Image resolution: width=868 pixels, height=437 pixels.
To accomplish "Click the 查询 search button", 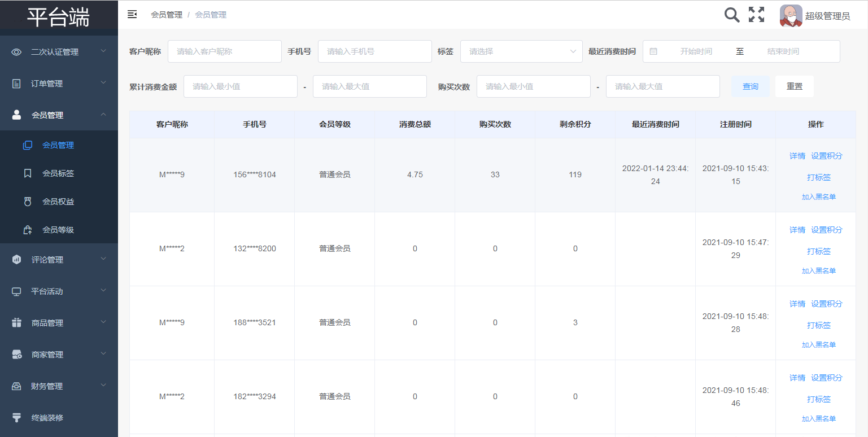I will click(x=750, y=86).
